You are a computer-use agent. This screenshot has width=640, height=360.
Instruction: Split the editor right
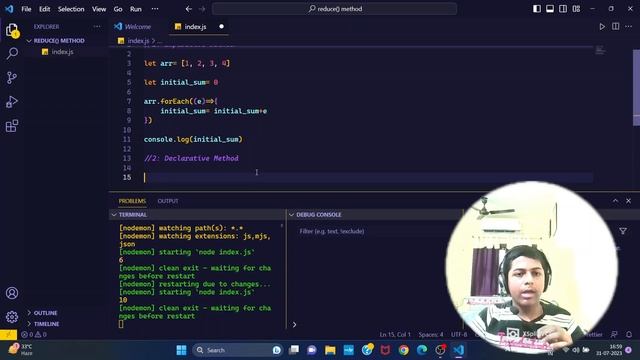click(616, 27)
